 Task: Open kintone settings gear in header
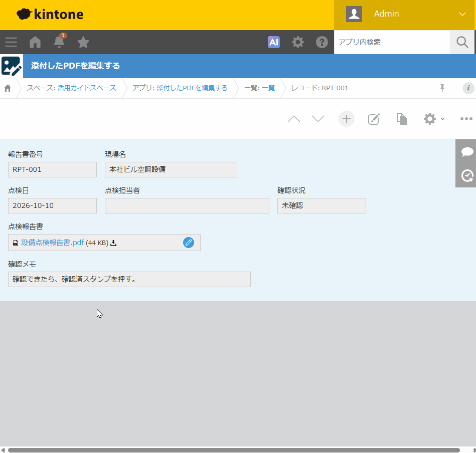[x=298, y=42]
